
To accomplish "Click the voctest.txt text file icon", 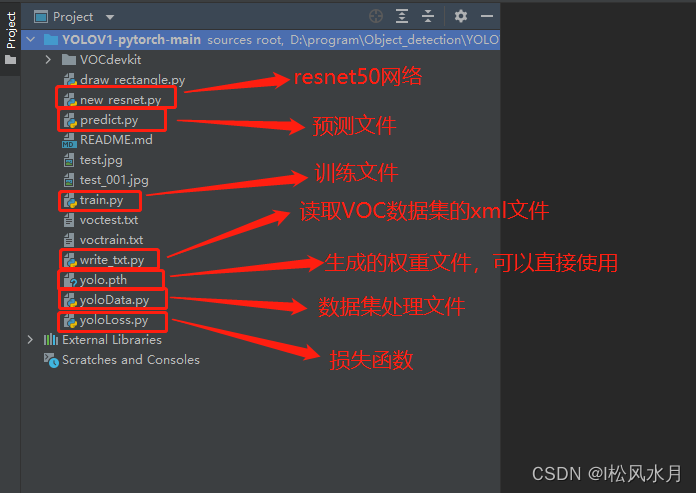I will pyautogui.click(x=69, y=220).
